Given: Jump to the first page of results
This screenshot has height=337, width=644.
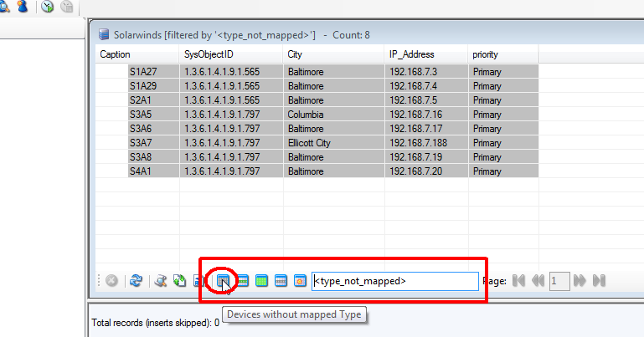Looking at the screenshot, I should [x=519, y=281].
